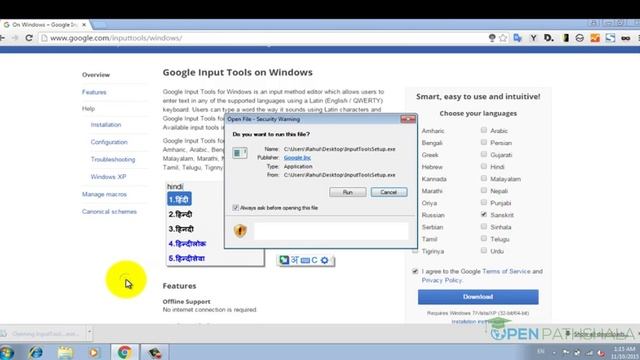Reload the Google Input Tools page
Viewport: 640px width, 360px height.
click(x=29, y=38)
